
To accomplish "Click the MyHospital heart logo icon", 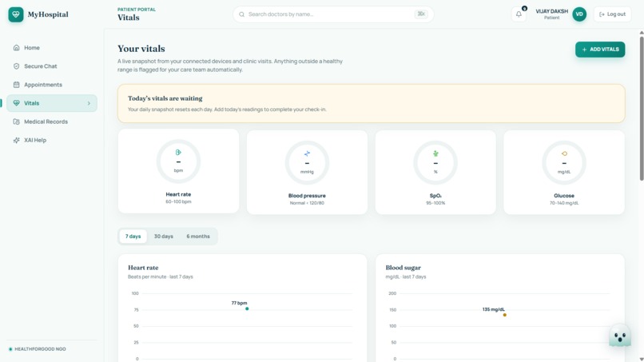I will tap(16, 14).
